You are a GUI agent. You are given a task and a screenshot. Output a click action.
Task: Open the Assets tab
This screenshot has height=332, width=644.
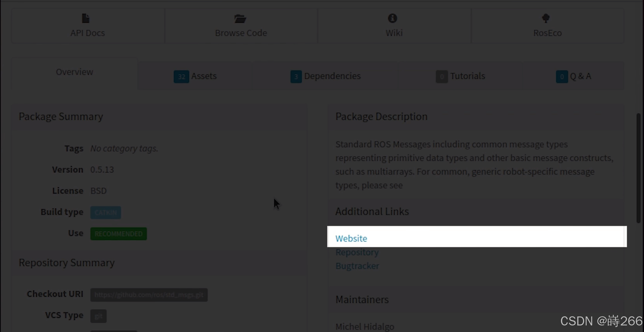[x=204, y=76]
